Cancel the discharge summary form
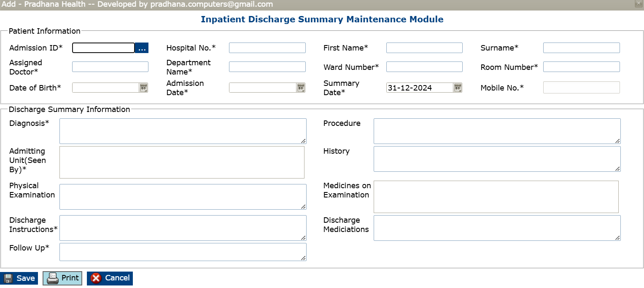 [110, 278]
